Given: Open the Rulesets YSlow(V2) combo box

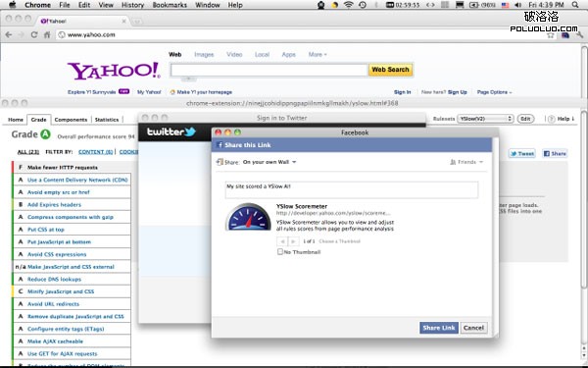Looking at the screenshot, I should pyautogui.click(x=485, y=119).
